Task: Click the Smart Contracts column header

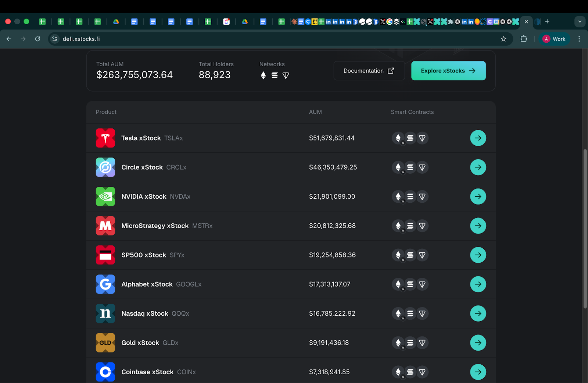Action: click(x=412, y=112)
